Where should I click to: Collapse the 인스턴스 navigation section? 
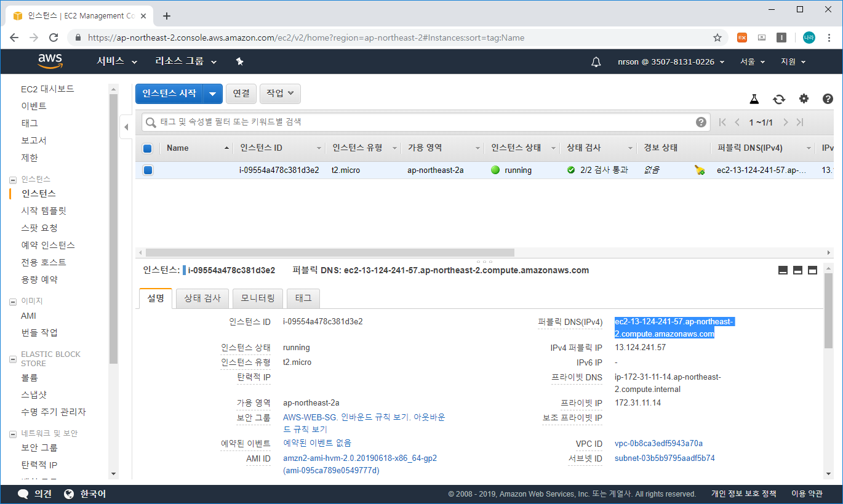13,180
